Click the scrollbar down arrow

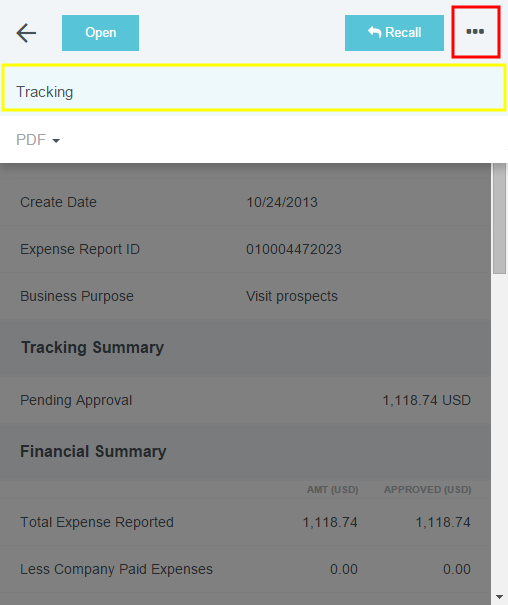tap(499, 597)
